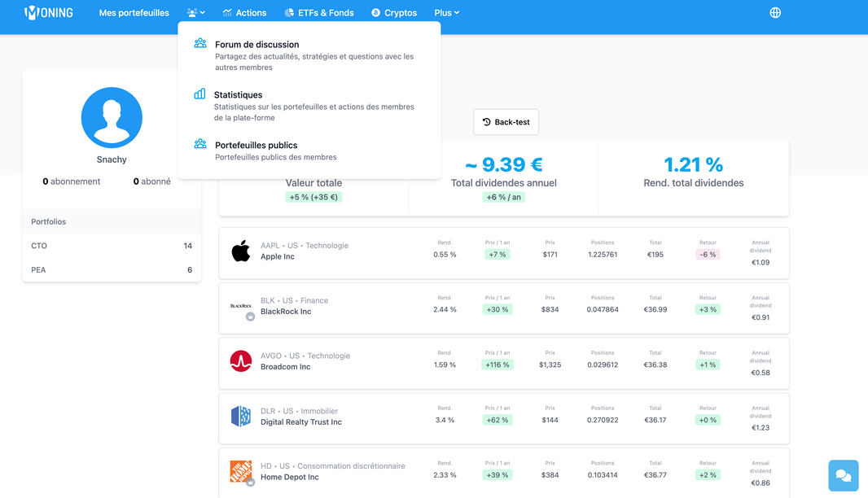Click the Snachy username
The width and height of the screenshot is (868, 498).
(x=112, y=159)
